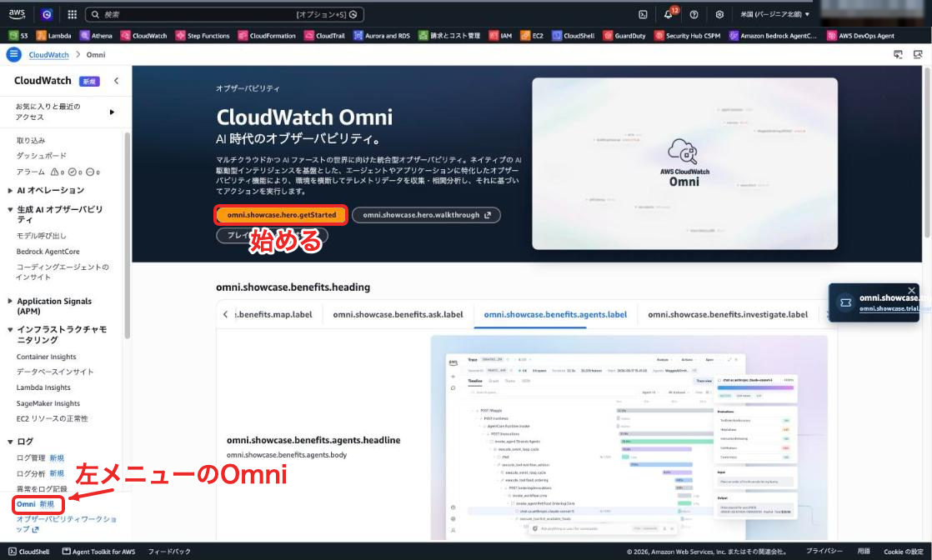Open CloudShell shortcut in favorites bar
This screenshot has height=560, width=932.
(x=574, y=36)
